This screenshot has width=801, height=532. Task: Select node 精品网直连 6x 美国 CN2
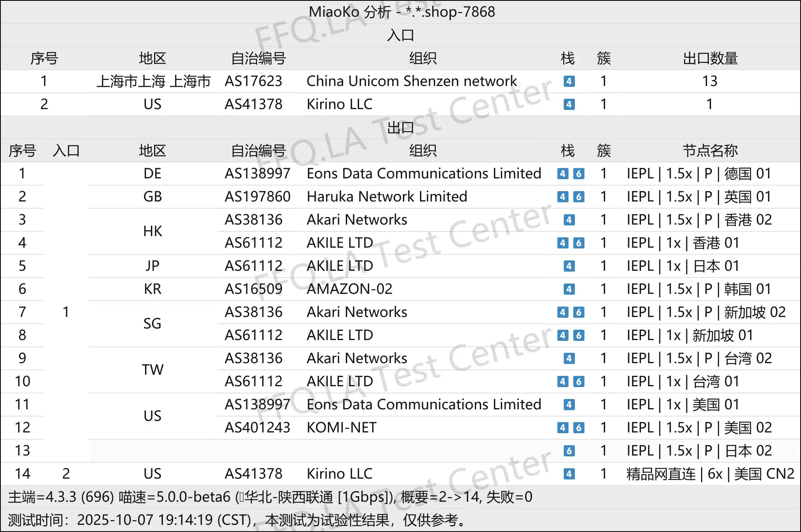coord(710,474)
